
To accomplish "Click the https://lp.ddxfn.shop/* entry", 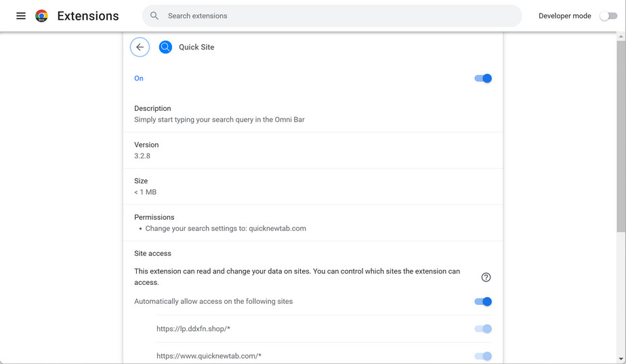I will tap(193, 329).
